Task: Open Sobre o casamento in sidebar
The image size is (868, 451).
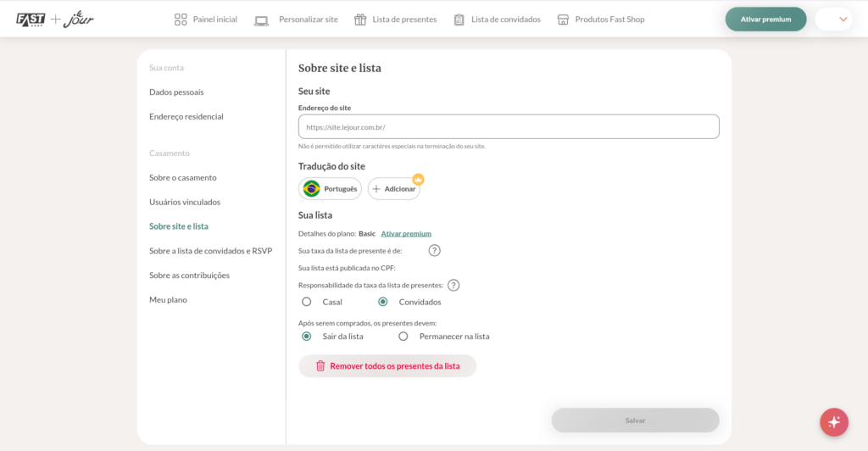Action: point(183,178)
